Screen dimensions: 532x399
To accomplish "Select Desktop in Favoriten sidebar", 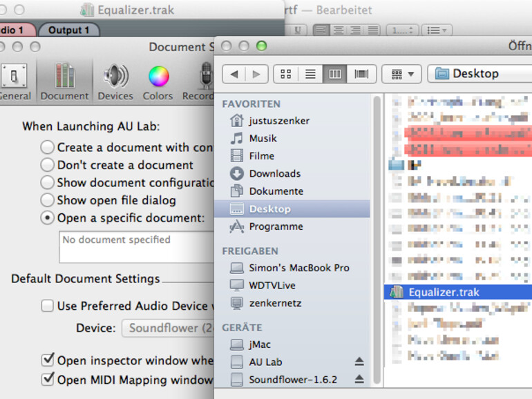I will (292, 209).
